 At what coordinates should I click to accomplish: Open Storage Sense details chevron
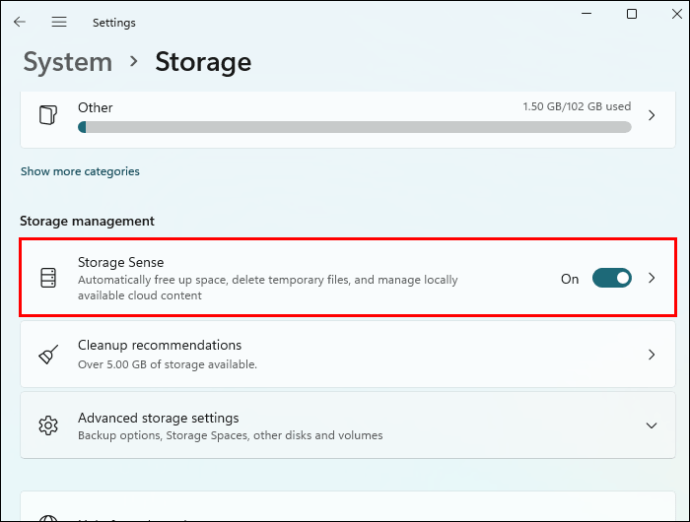[x=652, y=278]
